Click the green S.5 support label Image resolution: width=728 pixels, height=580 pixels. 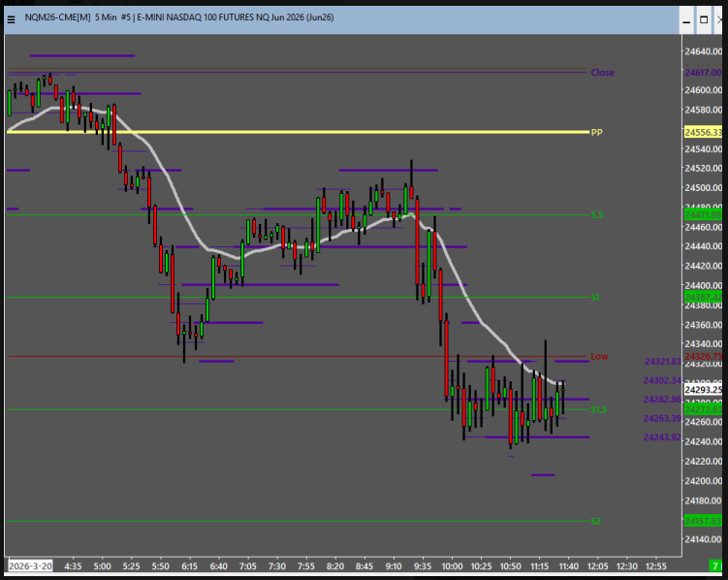click(597, 214)
